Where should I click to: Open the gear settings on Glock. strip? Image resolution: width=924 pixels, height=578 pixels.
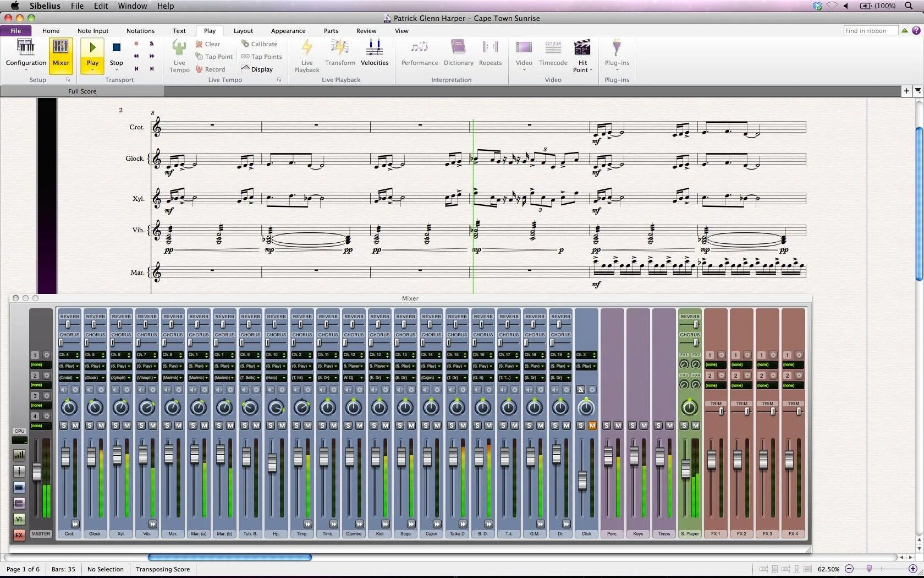(x=101, y=389)
